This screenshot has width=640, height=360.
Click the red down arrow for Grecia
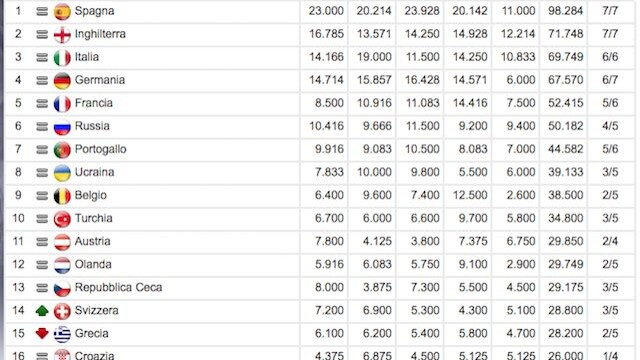[42, 334]
